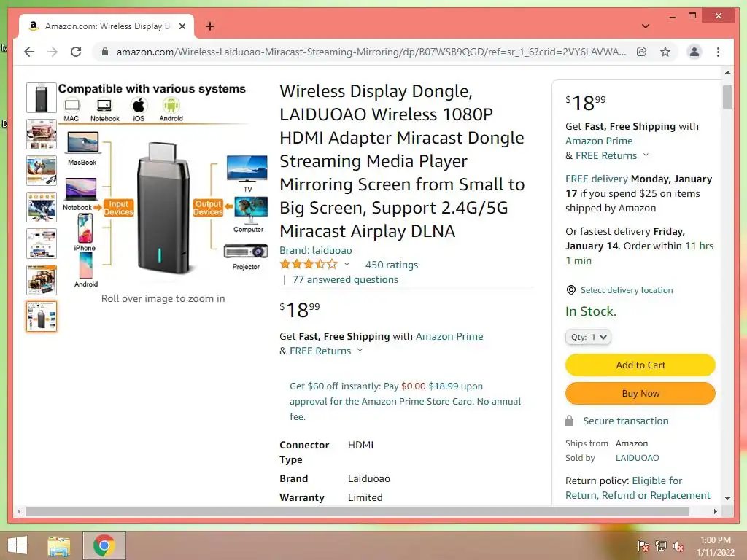Select the first dongle product thumbnail
The image size is (747, 560).
coord(42,98)
